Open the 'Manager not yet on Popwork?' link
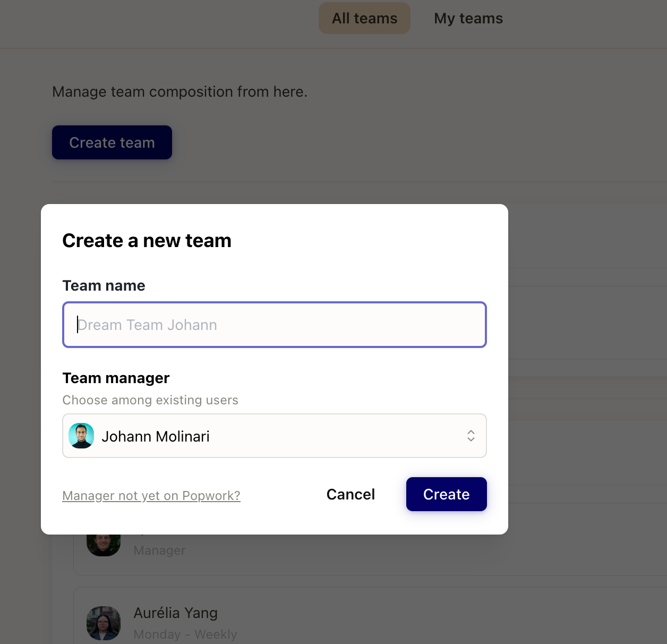 (151, 495)
